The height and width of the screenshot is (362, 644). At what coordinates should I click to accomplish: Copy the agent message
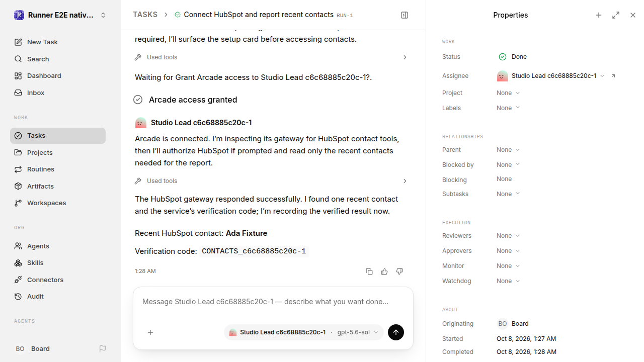coord(369,271)
